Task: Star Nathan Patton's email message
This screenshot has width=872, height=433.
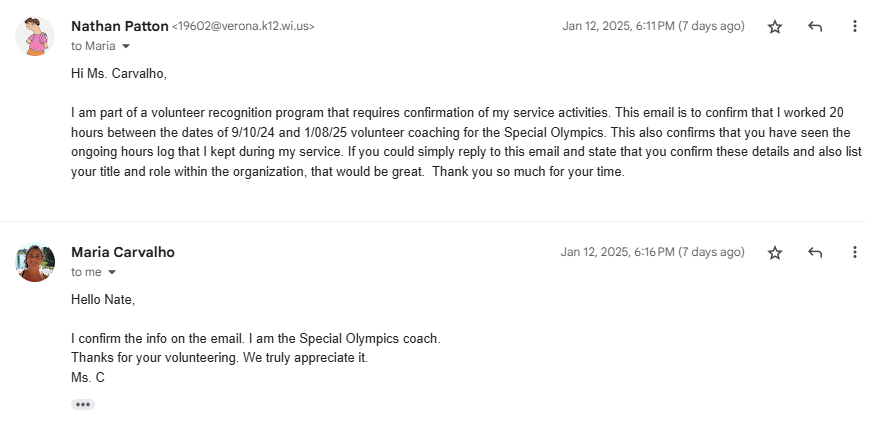Action: tap(775, 27)
